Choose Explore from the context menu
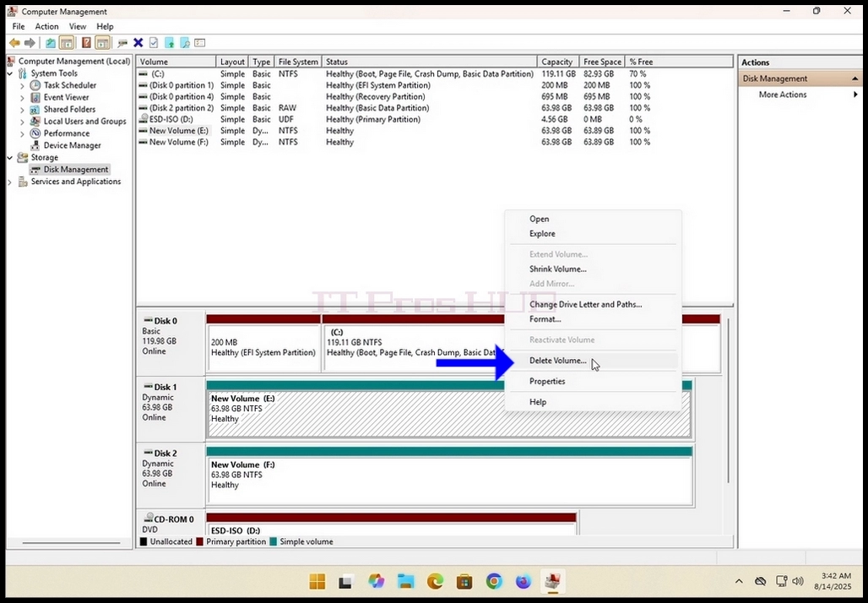The image size is (868, 603). tap(593, 234)
